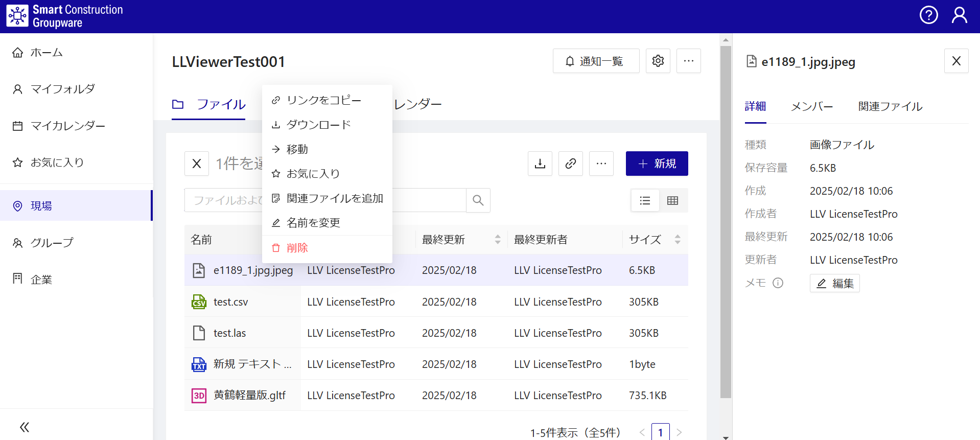980x440 pixels.
Task: Click the download icon in file toolbar
Action: pyautogui.click(x=540, y=164)
